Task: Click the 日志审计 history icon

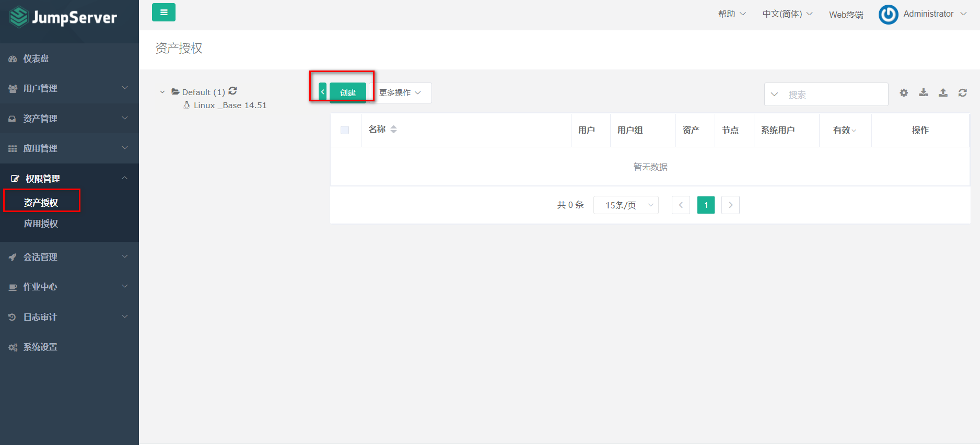Action: (12, 317)
